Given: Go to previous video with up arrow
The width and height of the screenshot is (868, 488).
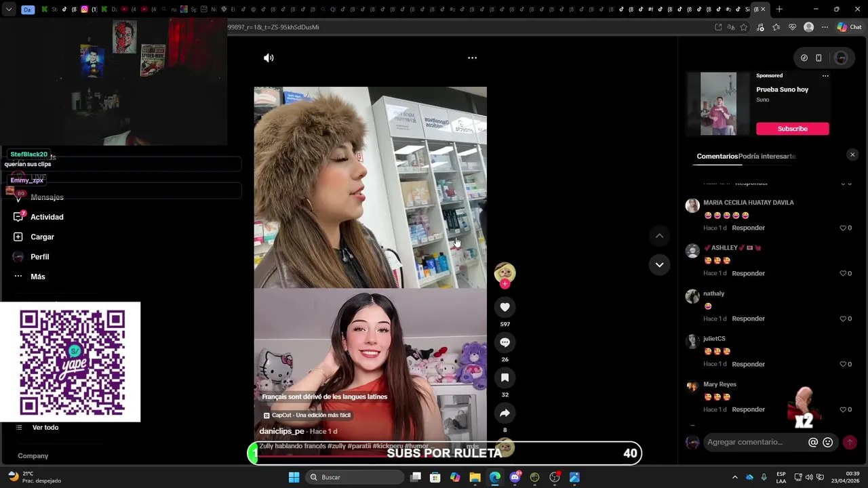Looking at the screenshot, I should pyautogui.click(x=659, y=236).
